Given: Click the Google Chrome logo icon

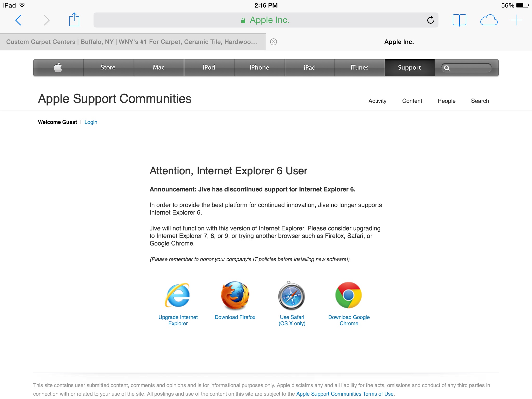Looking at the screenshot, I should 348,295.
